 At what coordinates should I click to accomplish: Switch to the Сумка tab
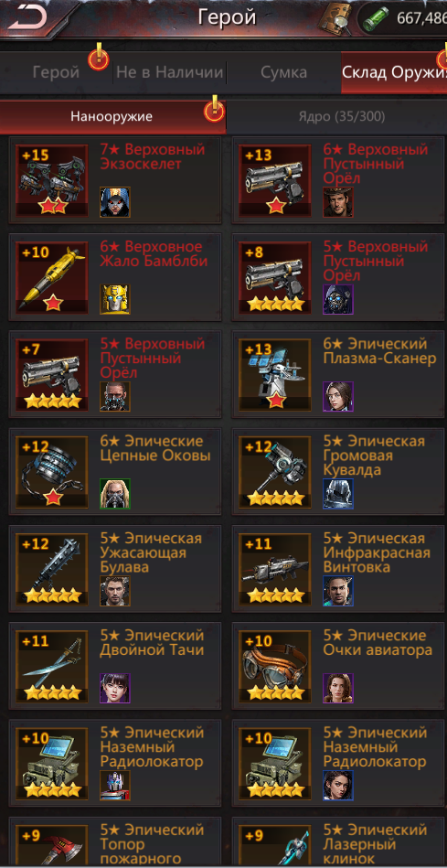(283, 72)
